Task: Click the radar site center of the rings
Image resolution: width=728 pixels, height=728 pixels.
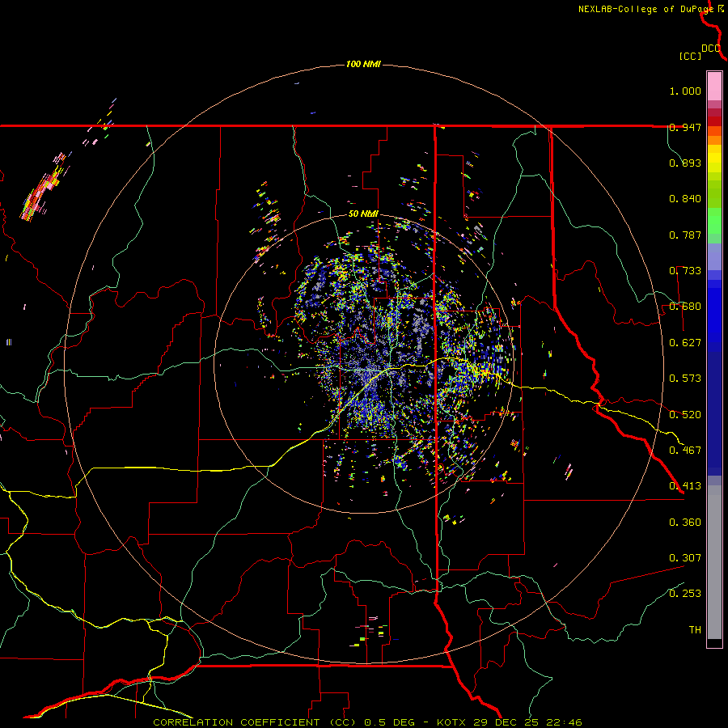Action: [x=364, y=363]
